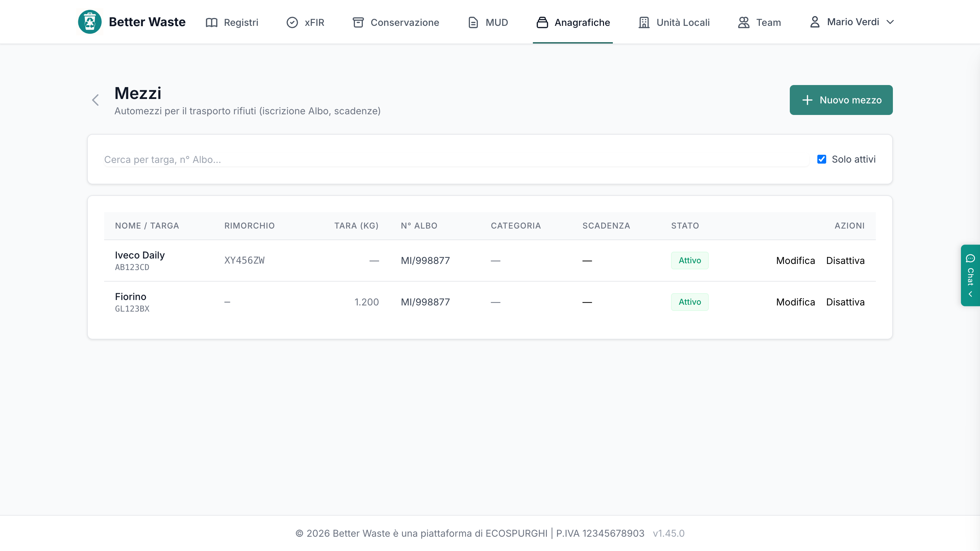Screen dimensions: 980x551
Task: Uncheck the Solo attivi checkbox
Action: pyautogui.click(x=822, y=159)
